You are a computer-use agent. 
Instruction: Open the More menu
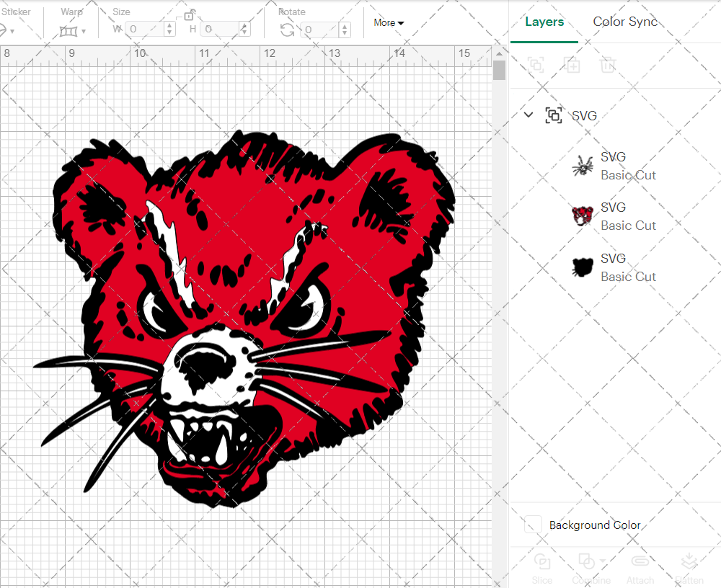tap(388, 22)
